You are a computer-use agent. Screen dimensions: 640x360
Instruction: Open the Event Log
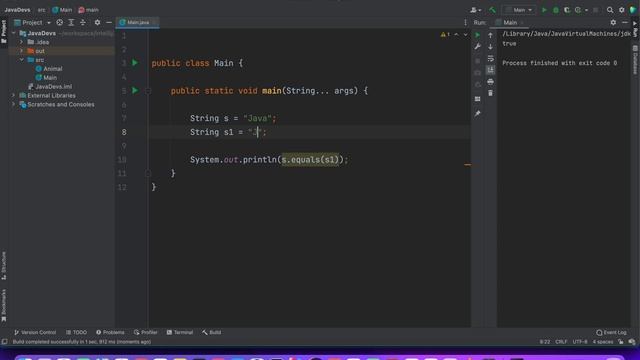pyautogui.click(x=611, y=332)
